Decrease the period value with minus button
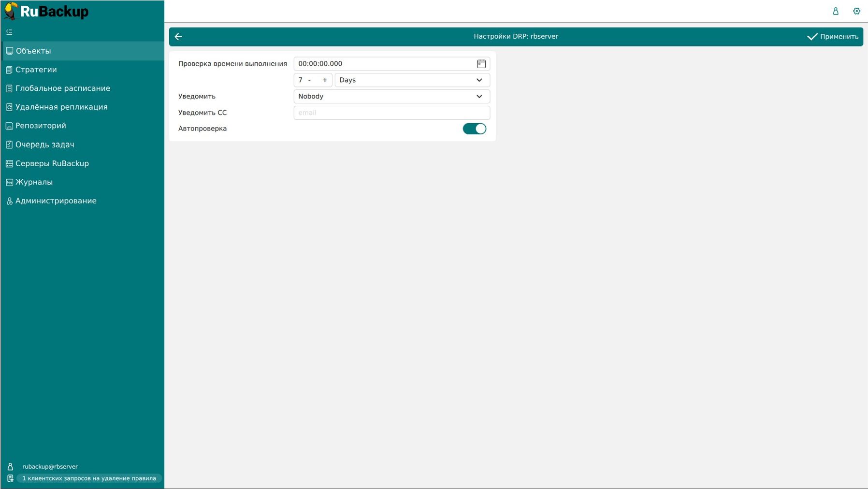The image size is (868, 489). pos(309,80)
